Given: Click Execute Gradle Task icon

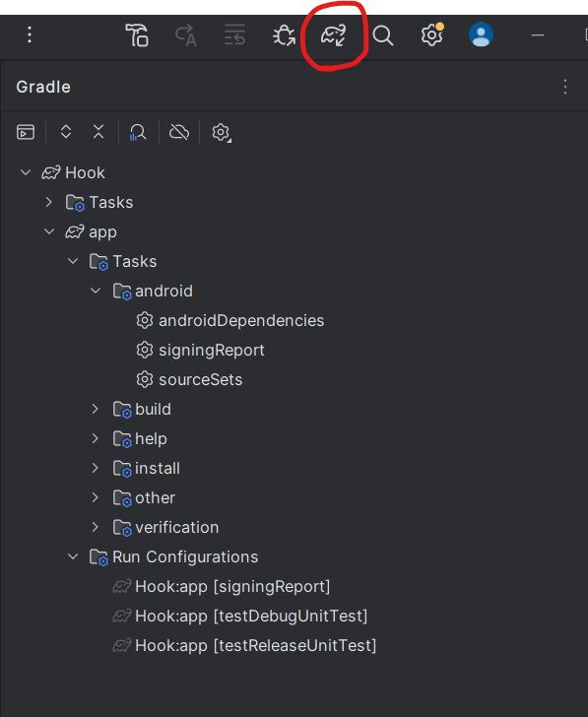Looking at the screenshot, I should [x=26, y=132].
